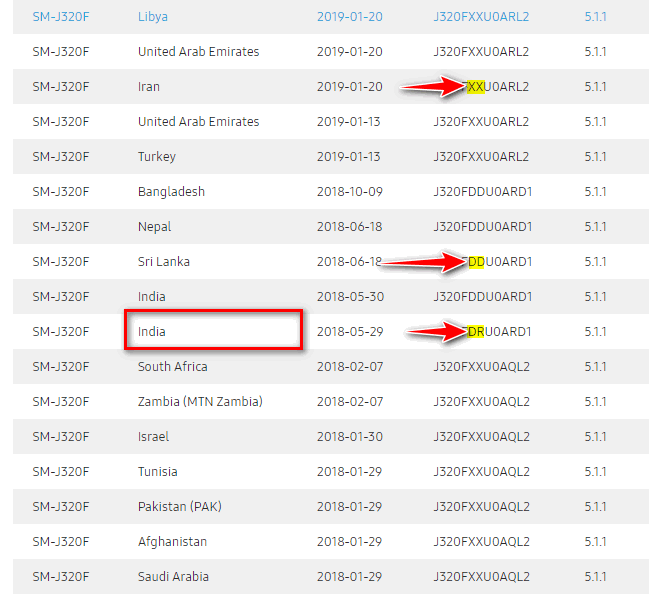Open the Libya firmware link
Screen dimensions: 650x599
point(153,17)
